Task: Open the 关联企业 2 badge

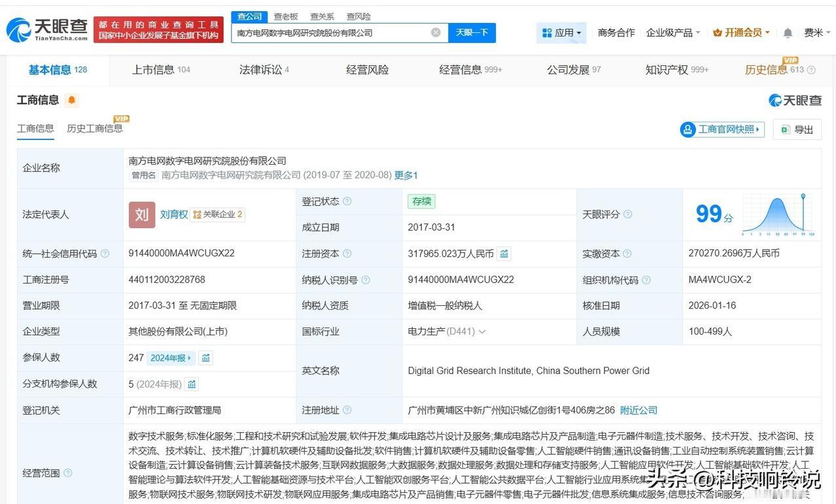Action: tap(217, 214)
